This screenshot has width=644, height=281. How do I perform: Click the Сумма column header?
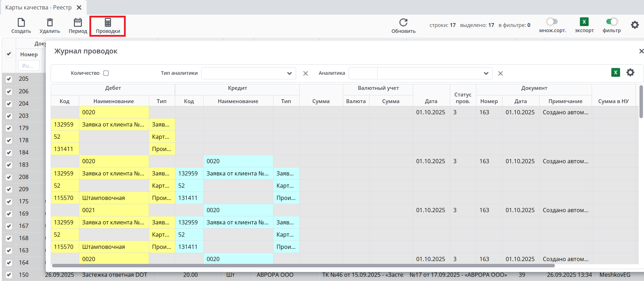321,101
